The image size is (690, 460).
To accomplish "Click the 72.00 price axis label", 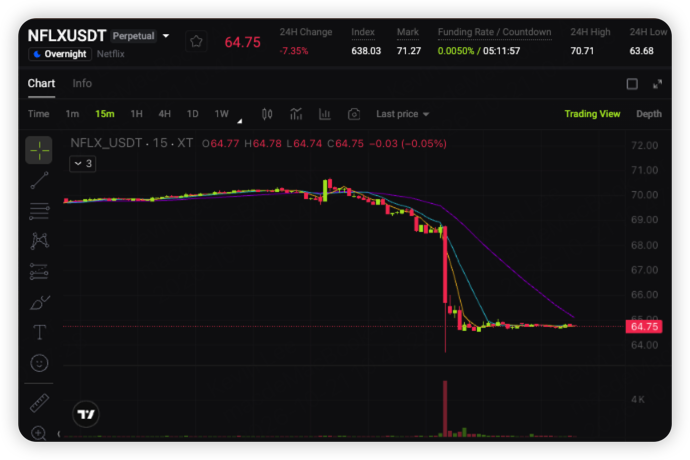I will (x=644, y=145).
